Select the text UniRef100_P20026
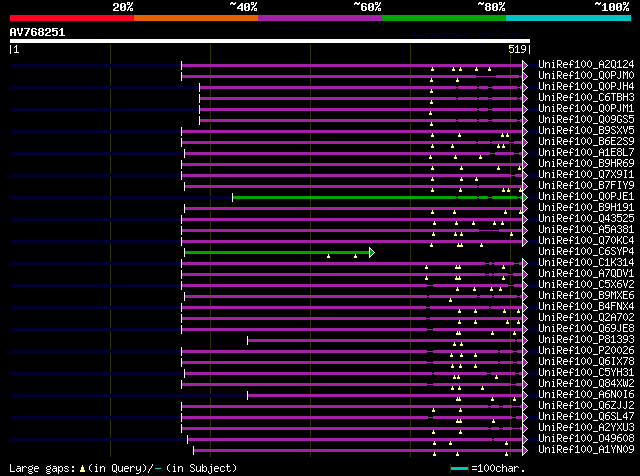The width and height of the screenshot is (640, 476). click(x=586, y=351)
